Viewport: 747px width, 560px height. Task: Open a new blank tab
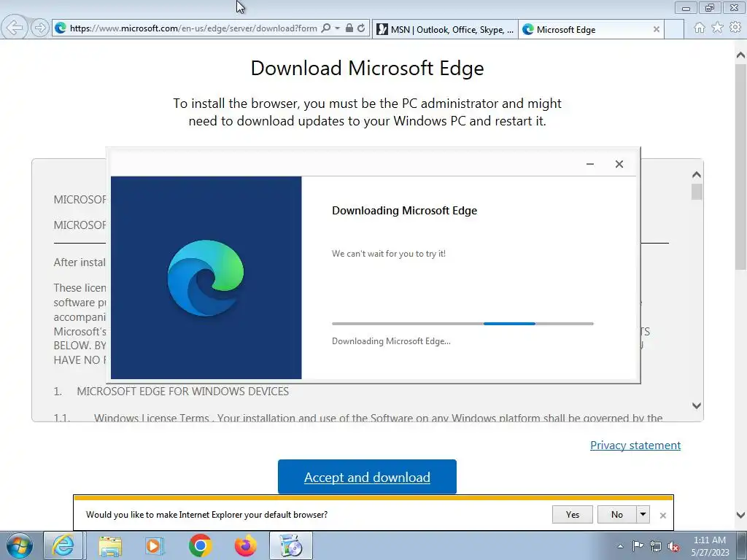(x=673, y=29)
